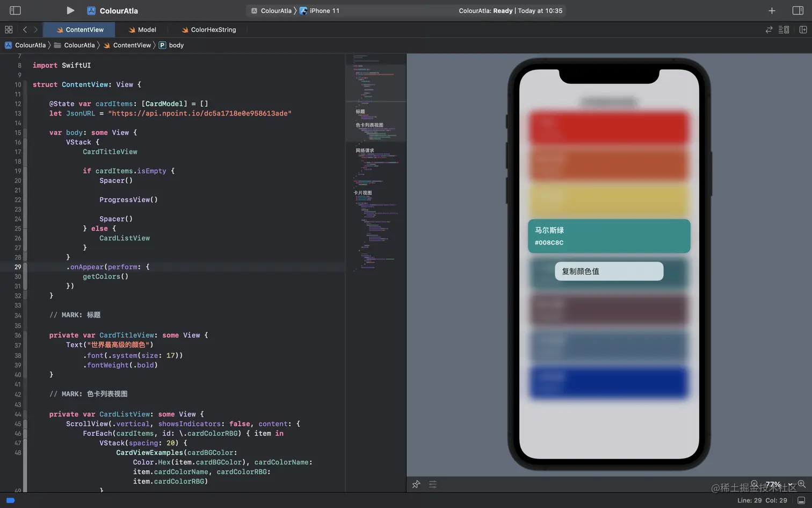Click the Line: 29 Col: 29 indicator
This screenshot has height=508, width=812.
tap(762, 500)
